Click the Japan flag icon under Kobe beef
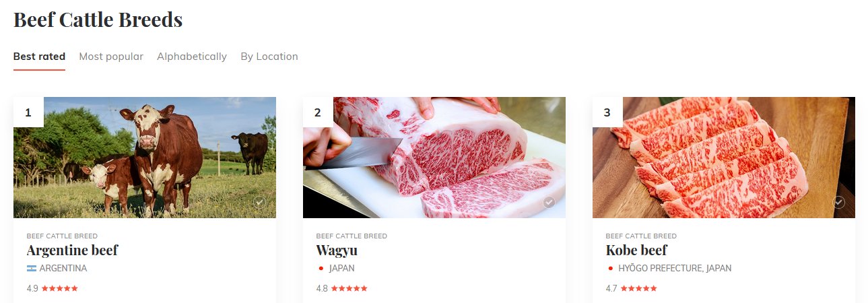The height and width of the screenshot is (303, 868). point(611,269)
